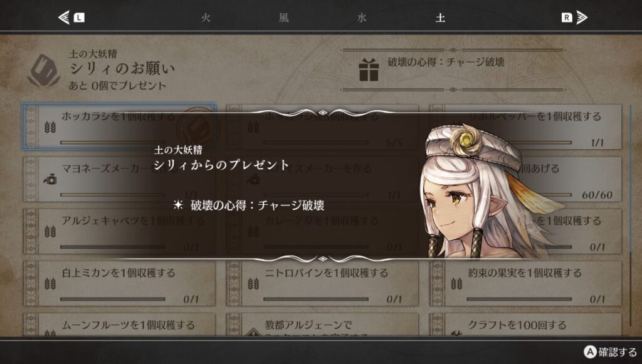The height and width of the screenshot is (364, 642).
Task: Click the right R page arrow icon
Action: coord(574,18)
